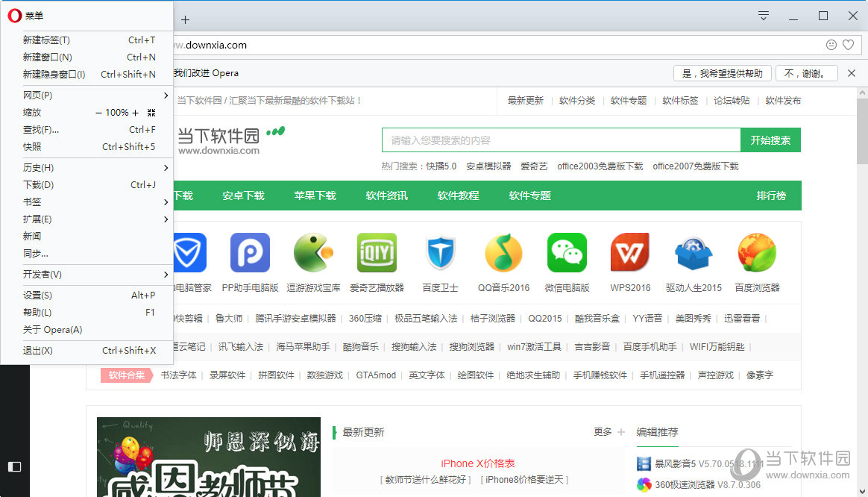Viewport: 868px width, 497px height.
Task: Open the 苹果下载 nav tab
Action: tap(315, 196)
